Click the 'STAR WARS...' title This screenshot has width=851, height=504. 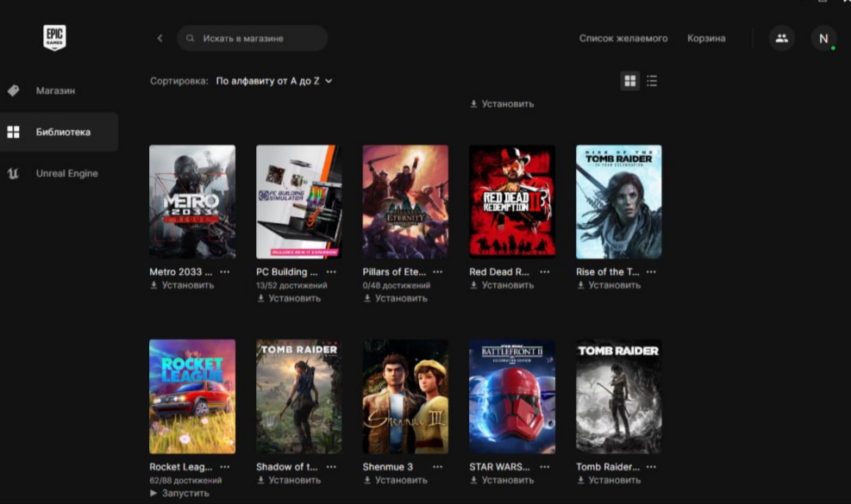coord(500,467)
